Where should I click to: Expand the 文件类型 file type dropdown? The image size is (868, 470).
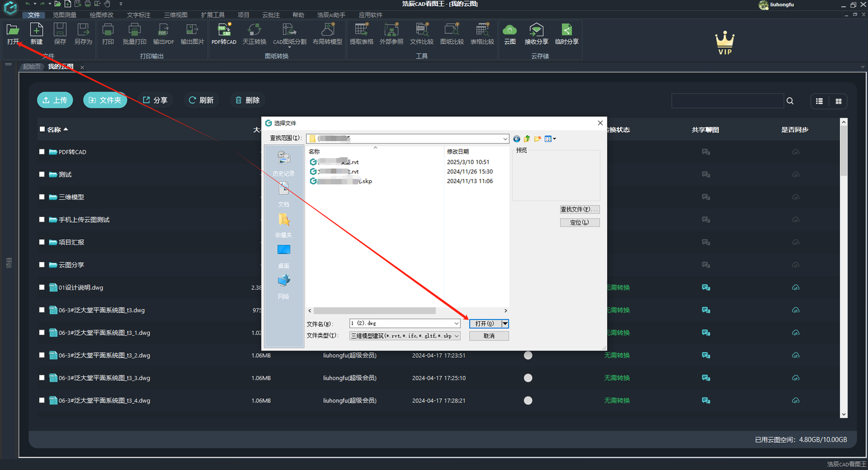(x=456, y=336)
